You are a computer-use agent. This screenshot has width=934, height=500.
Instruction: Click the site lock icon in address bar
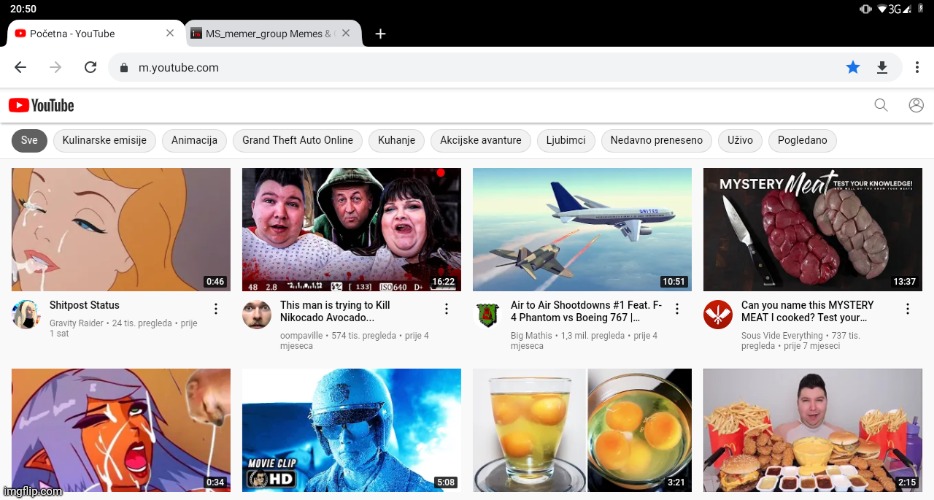pos(124,67)
